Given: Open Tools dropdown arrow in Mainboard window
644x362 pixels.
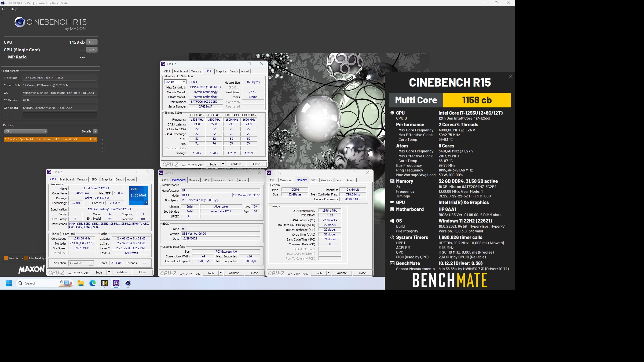Looking at the screenshot, I should pos(221,273).
